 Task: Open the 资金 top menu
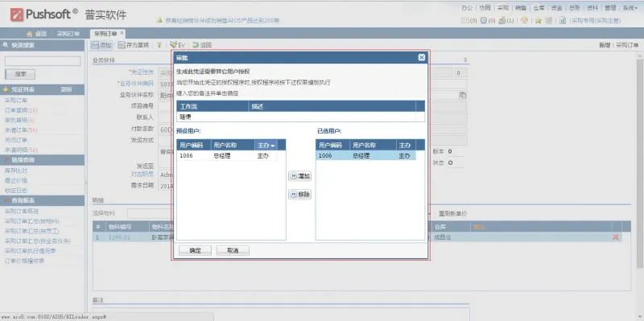tap(556, 8)
